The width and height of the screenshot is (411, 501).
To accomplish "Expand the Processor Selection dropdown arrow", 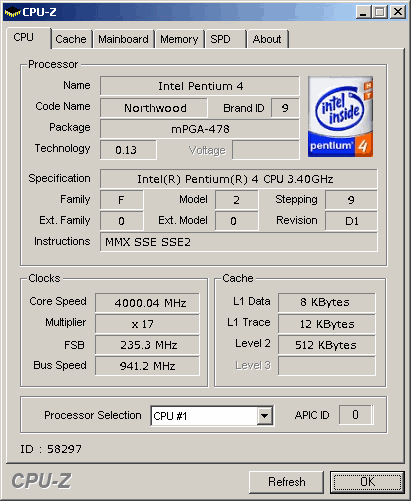I will (x=265, y=416).
